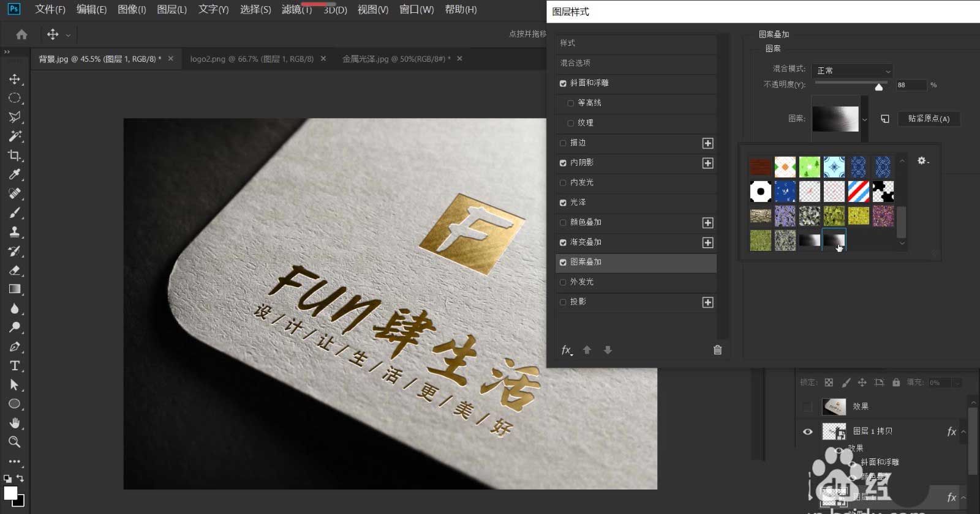Click the trash icon in the Layer Style dialog

pos(717,350)
